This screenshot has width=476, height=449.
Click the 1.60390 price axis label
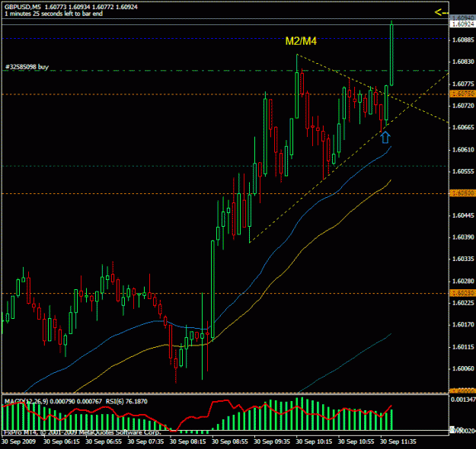463,237
